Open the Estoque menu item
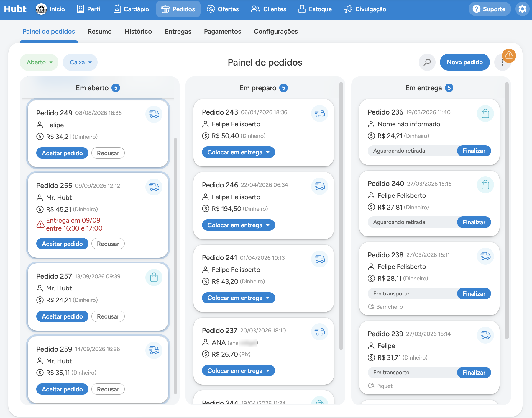The height and width of the screenshot is (418, 532). coord(315,9)
